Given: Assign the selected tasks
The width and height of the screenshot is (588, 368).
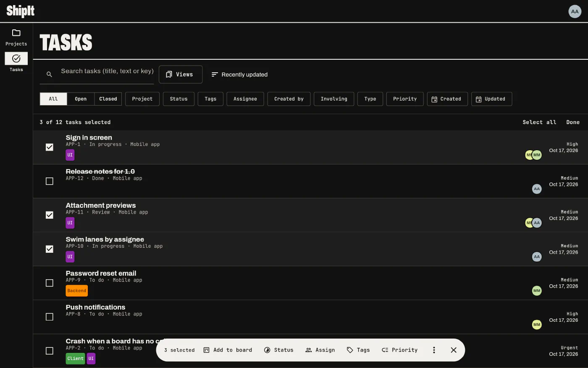Looking at the screenshot, I should [x=320, y=350].
